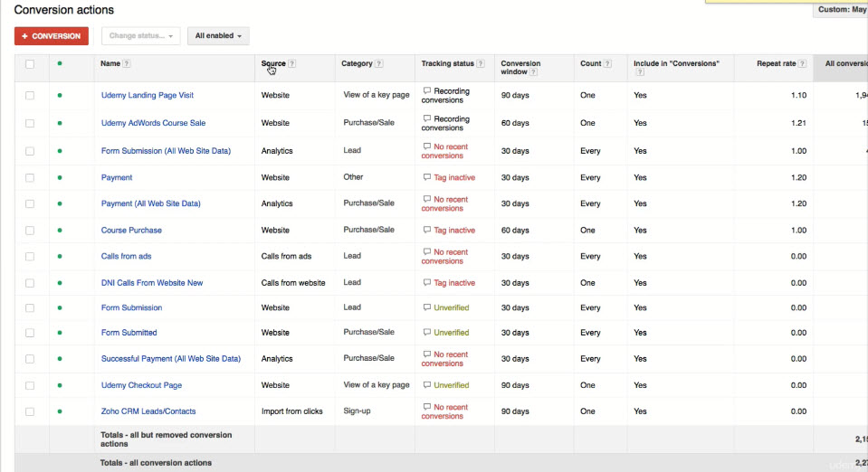The height and width of the screenshot is (472, 868).
Task: Open the Change status dropdown
Action: (140, 36)
